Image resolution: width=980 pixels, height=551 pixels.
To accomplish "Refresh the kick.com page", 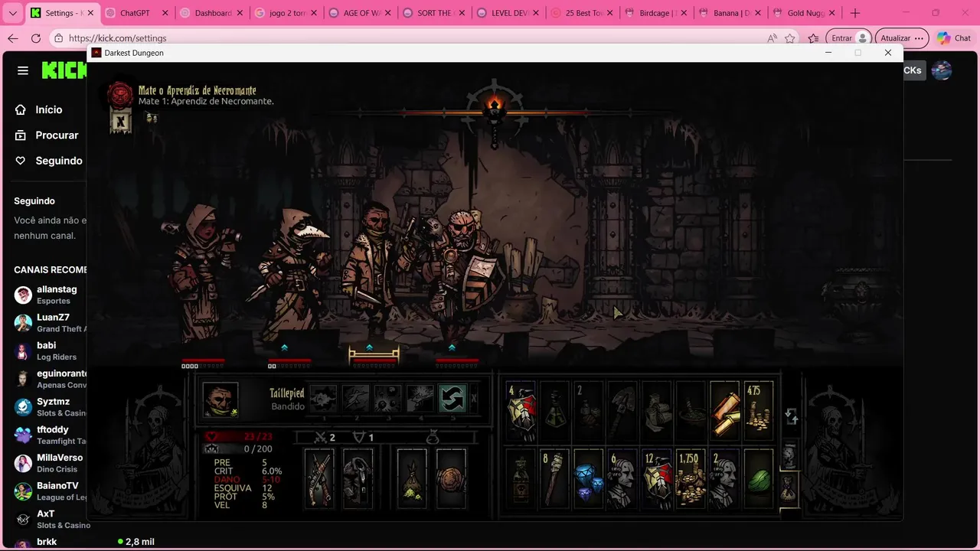I will (36, 38).
